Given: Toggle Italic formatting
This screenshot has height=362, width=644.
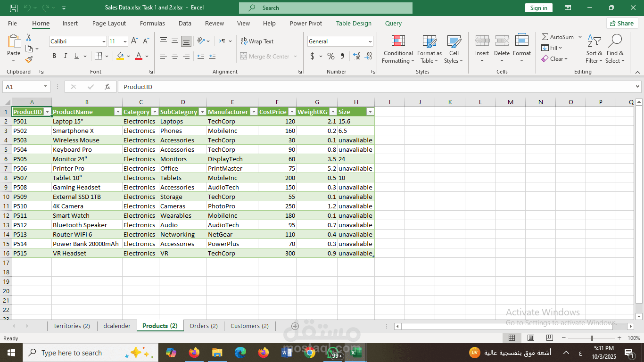Looking at the screenshot, I should [x=65, y=56].
